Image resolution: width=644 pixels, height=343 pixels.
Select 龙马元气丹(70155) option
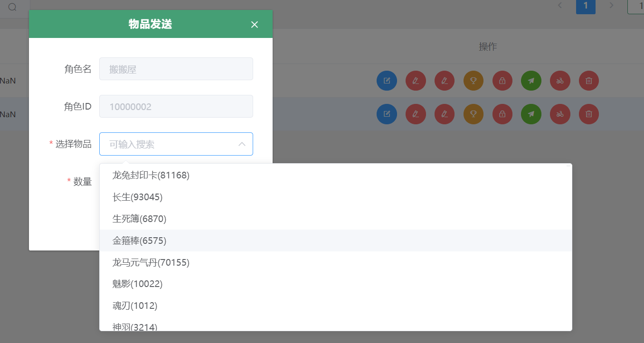[x=151, y=262]
